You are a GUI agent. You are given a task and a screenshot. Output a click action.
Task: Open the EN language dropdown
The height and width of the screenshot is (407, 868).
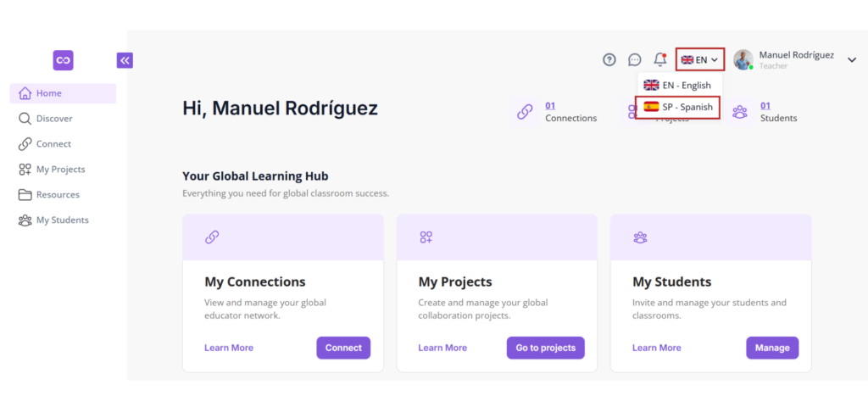699,60
